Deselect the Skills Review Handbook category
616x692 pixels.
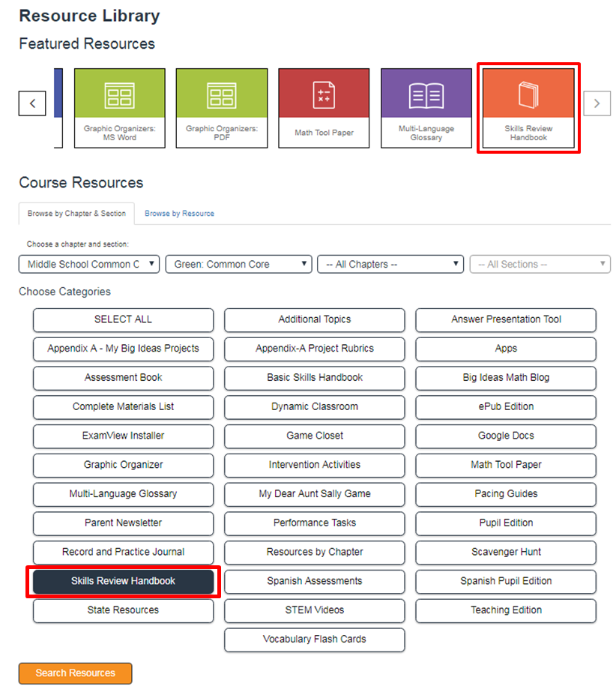pos(123,581)
